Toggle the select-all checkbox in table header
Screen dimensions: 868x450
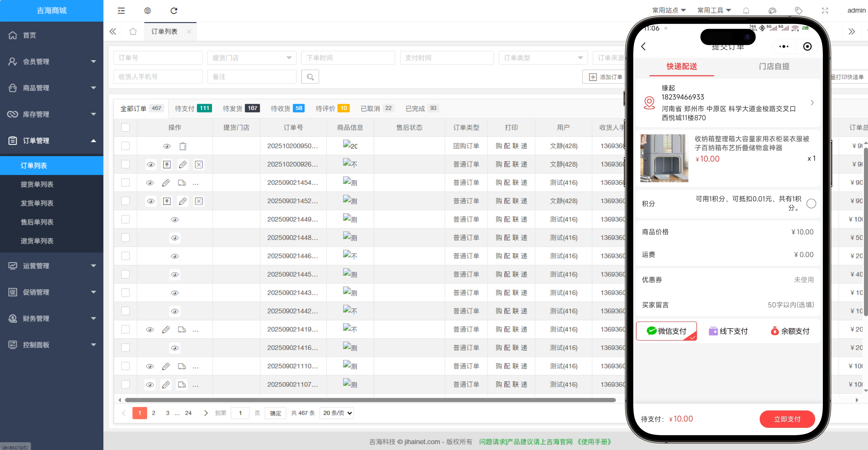click(x=125, y=127)
